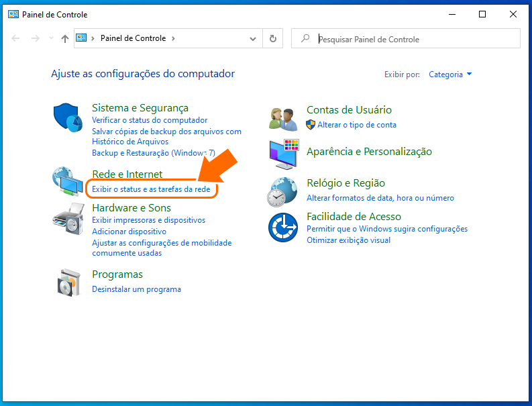Click the Facilidade de Acesso blue circle icon
The width and height of the screenshot is (532, 406).
(283, 227)
